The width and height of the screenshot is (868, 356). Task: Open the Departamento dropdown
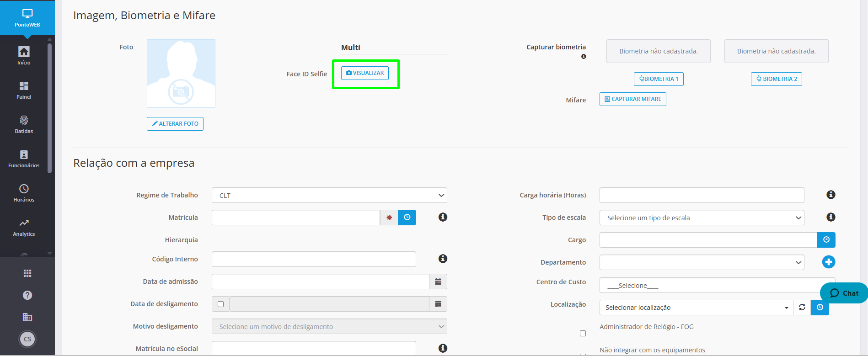702,262
